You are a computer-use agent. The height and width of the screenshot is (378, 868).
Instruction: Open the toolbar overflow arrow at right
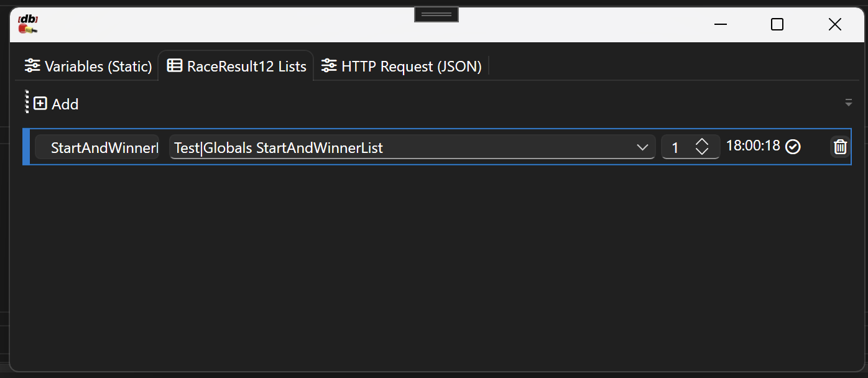pos(848,103)
